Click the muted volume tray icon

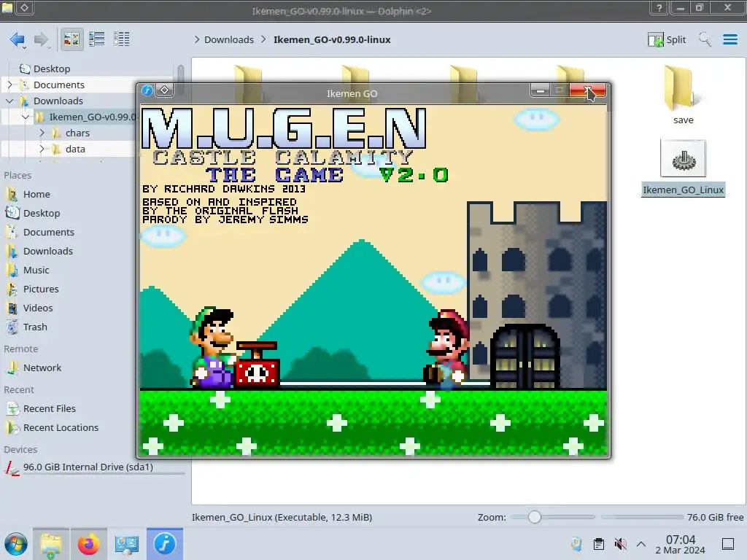point(620,544)
